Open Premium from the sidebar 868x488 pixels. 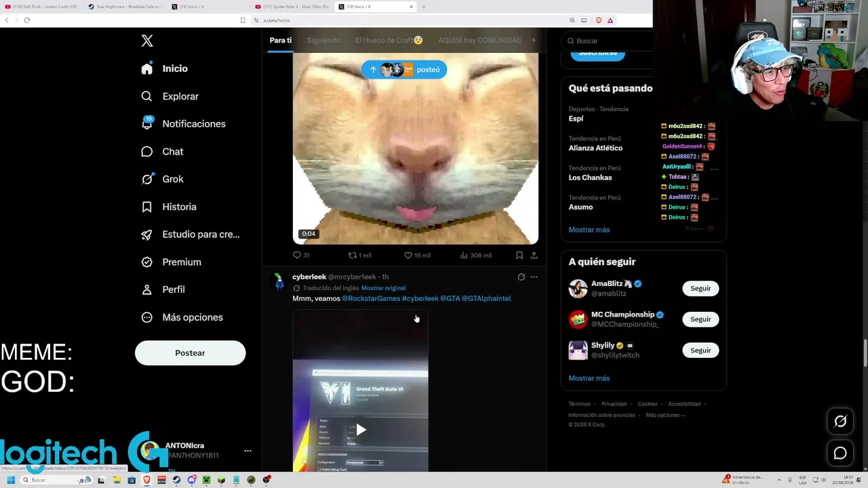(172, 262)
